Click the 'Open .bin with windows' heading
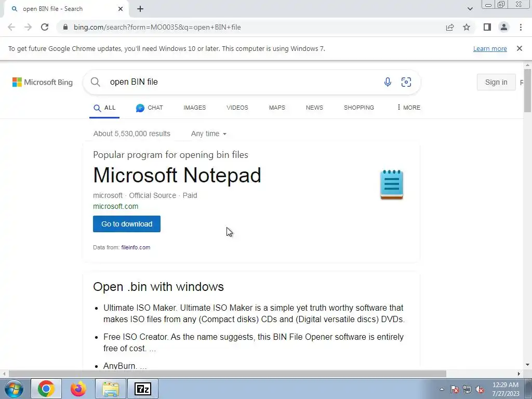This screenshot has width=532, height=399. [158, 287]
